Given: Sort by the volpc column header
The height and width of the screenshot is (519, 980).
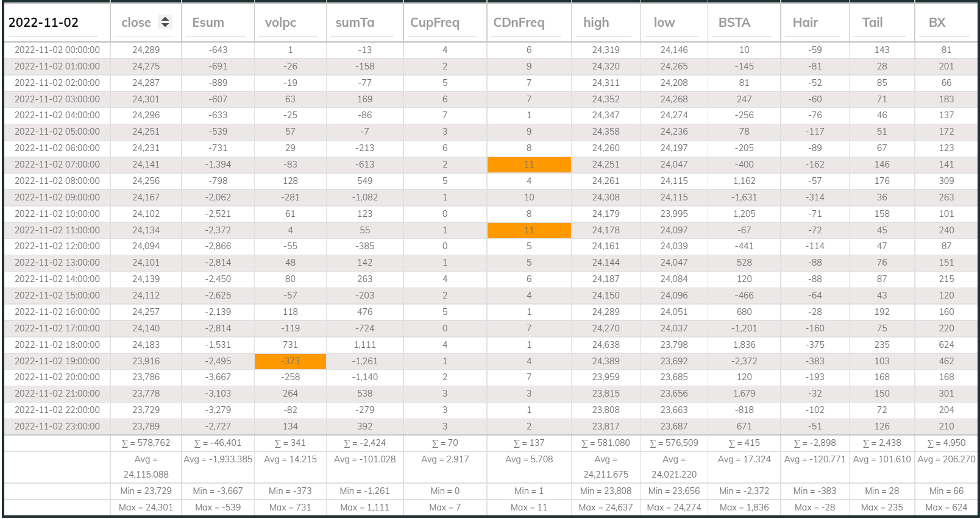Looking at the screenshot, I should [280, 23].
